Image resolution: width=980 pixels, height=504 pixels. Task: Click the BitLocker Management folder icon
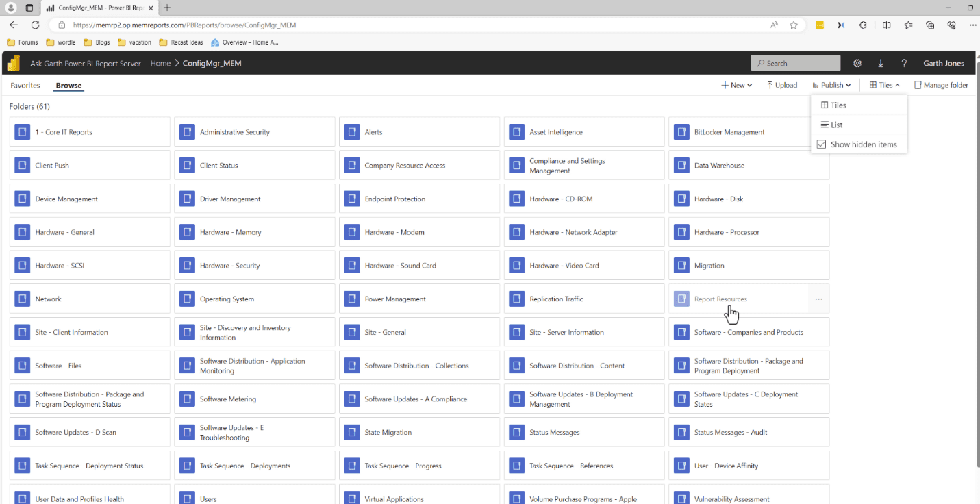(681, 132)
